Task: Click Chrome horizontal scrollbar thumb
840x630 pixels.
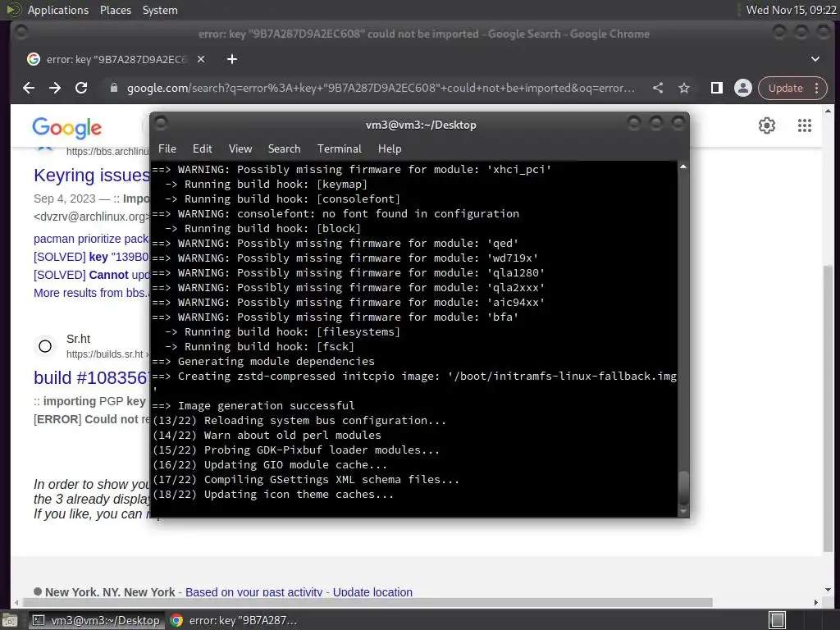Action: click(367, 602)
